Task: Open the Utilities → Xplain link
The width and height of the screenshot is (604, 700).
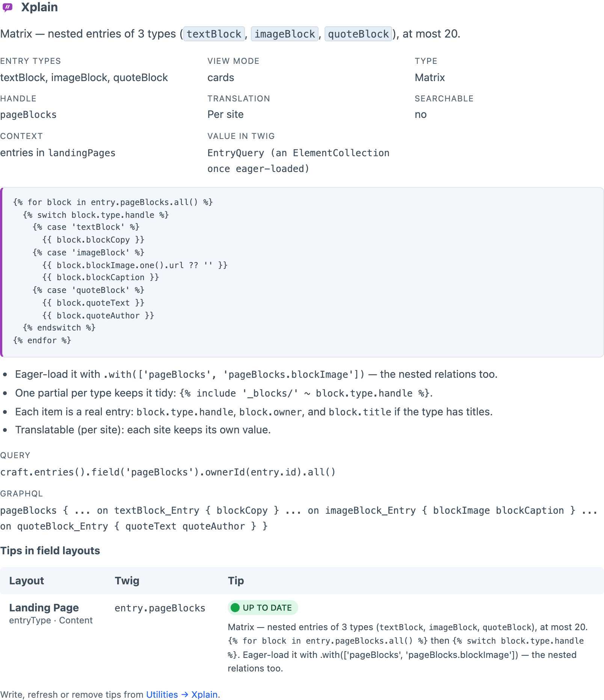Action: click(182, 694)
